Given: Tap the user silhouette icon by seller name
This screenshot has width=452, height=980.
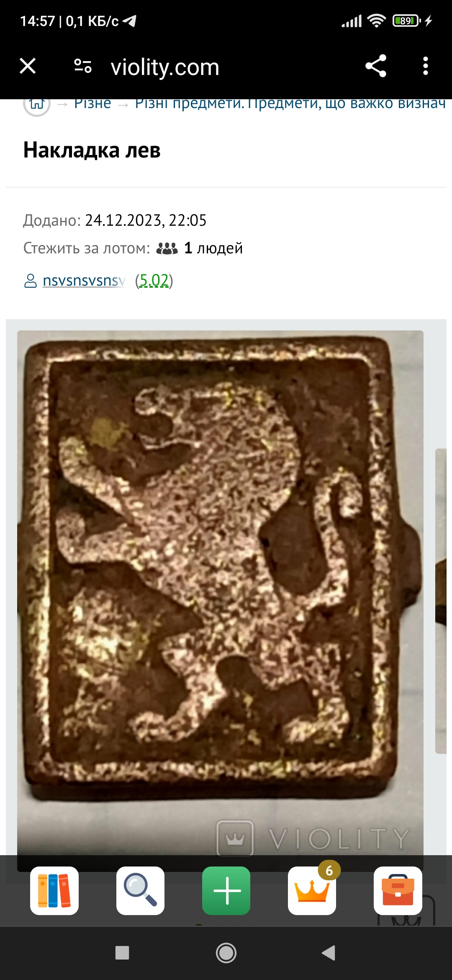Looking at the screenshot, I should pyautogui.click(x=31, y=281).
